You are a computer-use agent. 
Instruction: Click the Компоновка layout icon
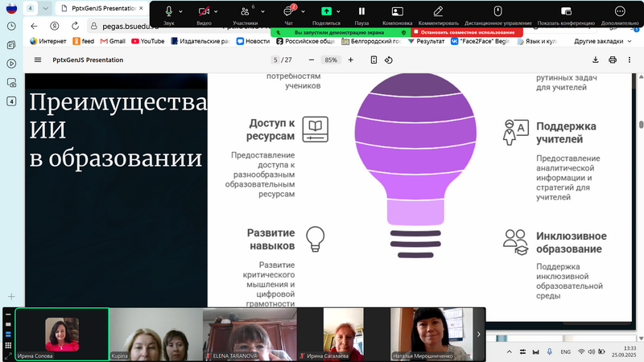(x=397, y=12)
